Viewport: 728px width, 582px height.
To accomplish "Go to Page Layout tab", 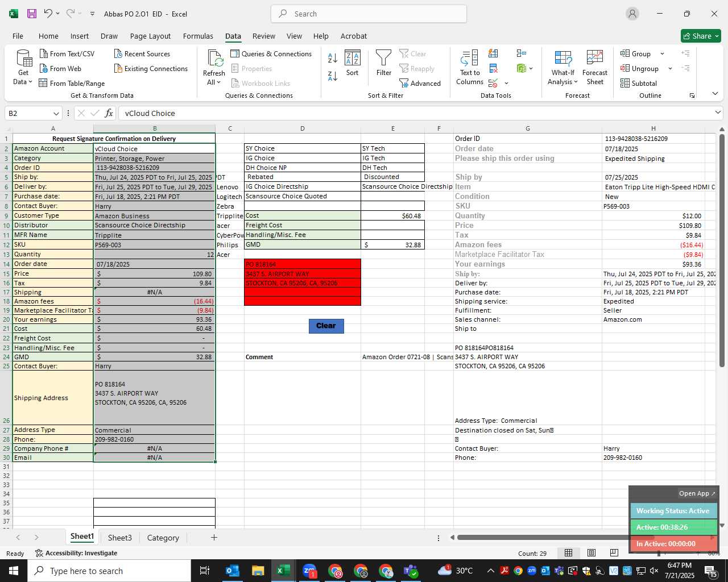I will coord(150,36).
